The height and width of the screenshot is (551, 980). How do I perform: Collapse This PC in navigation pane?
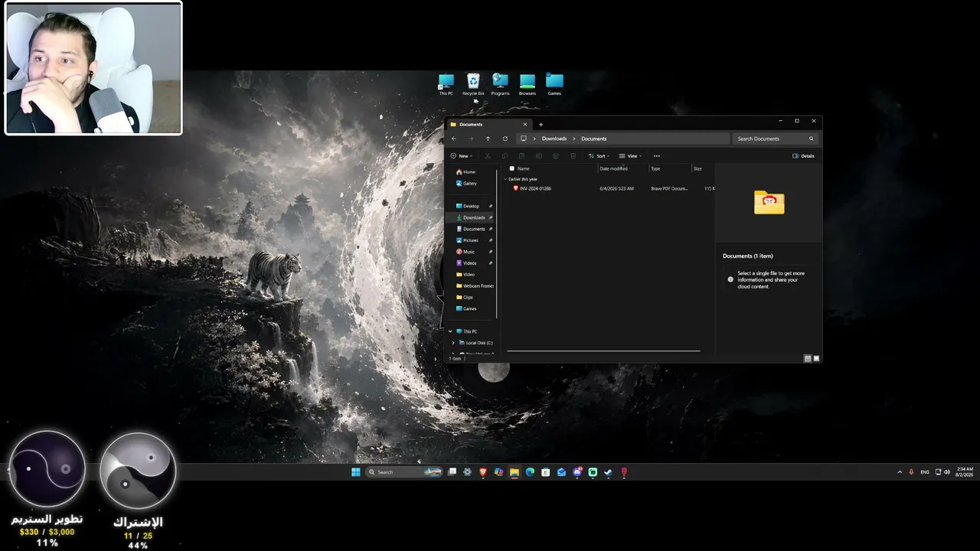coord(450,331)
